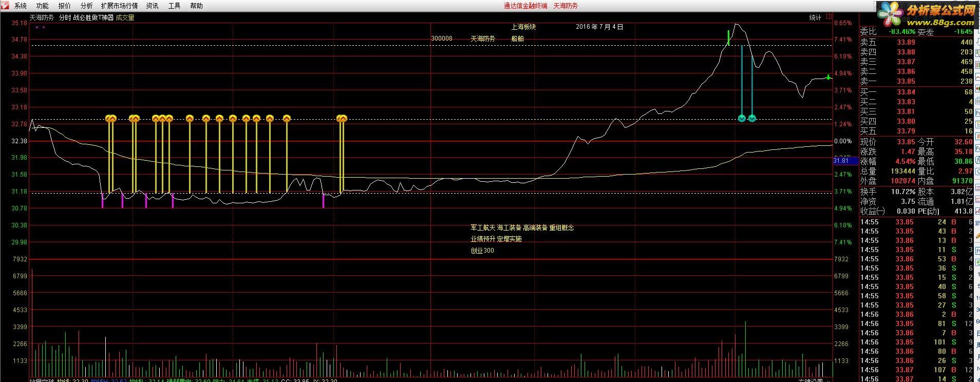This screenshot has width=980, height=382.
Task: Click the stock code 300008
Action: [442, 39]
